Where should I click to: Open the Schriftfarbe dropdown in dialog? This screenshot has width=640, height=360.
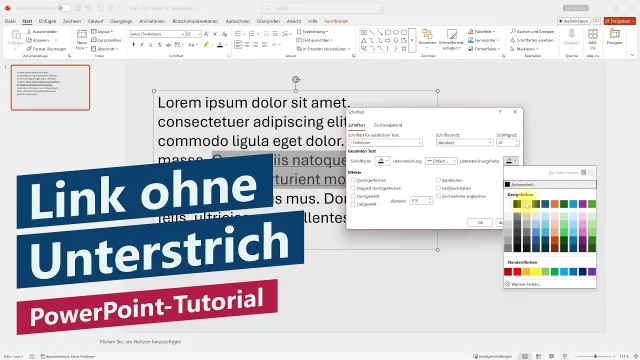(x=382, y=161)
